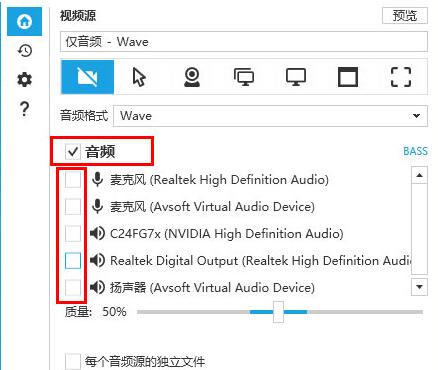Open the help question mark icon
Image resolution: width=438 pixels, height=370 pixels.
pos(25,109)
